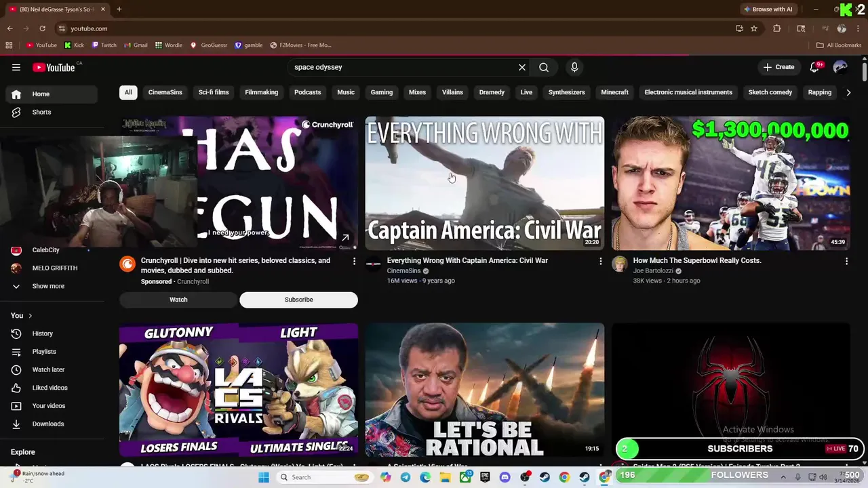Clear the search box with the X
868x488 pixels.
522,67
